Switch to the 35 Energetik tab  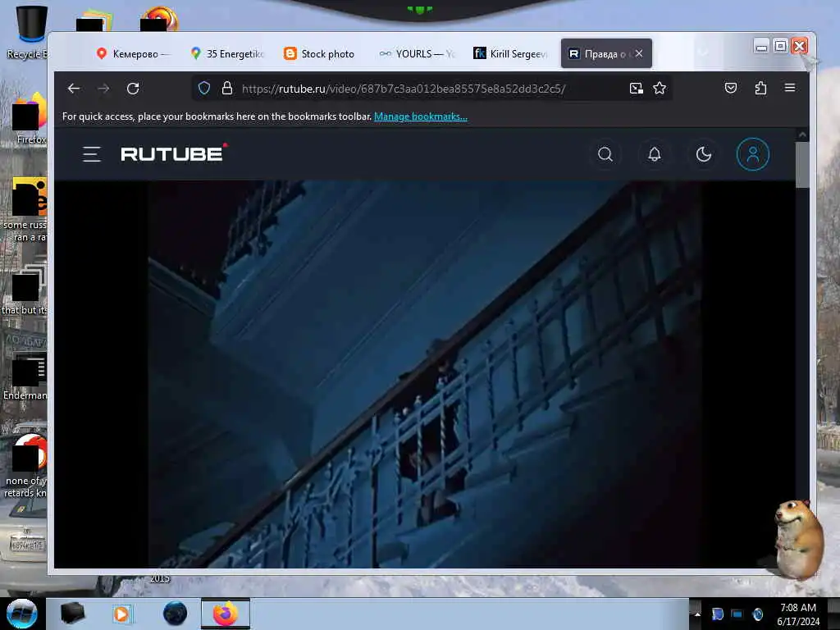point(227,53)
